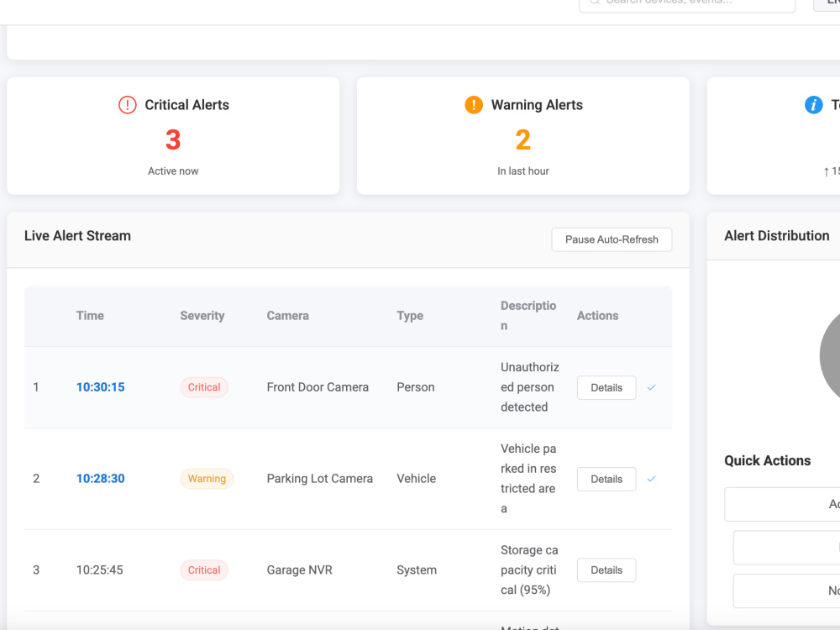Viewport: 840px width, 630px height.
Task: Click the Unauthorized person detected description
Action: [x=530, y=387]
